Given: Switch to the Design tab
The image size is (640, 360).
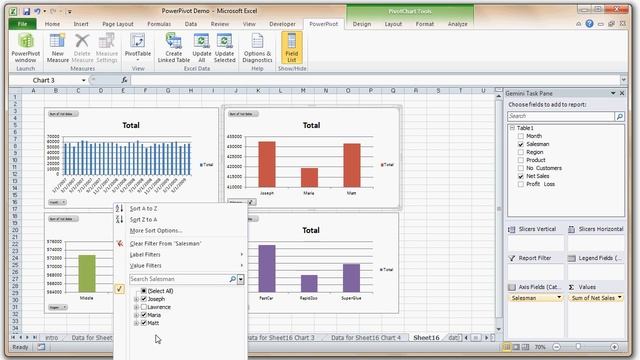Looking at the screenshot, I should [362, 24].
